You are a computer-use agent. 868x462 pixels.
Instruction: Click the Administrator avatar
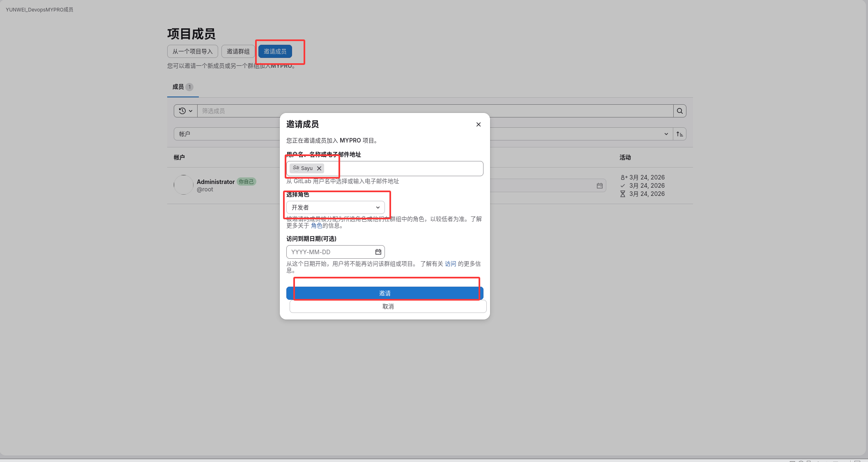pyautogui.click(x=183, y=185)
